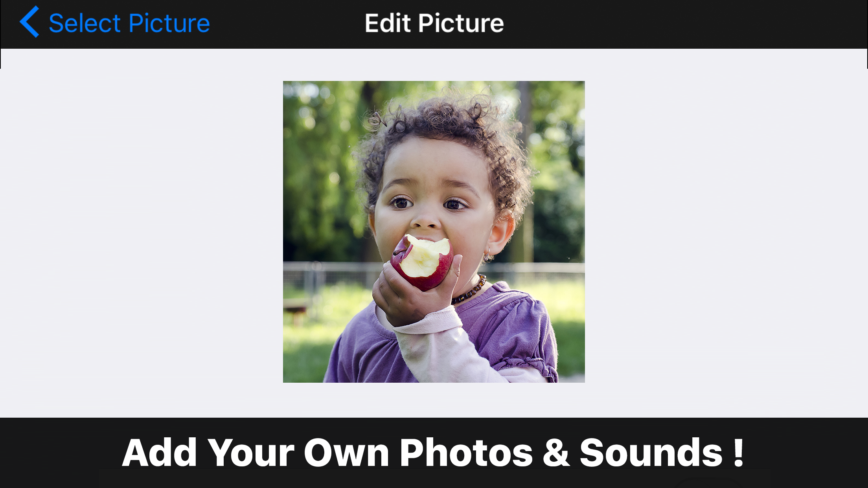Click the red apple in the photo
868x488 pixels.
pyautogui.click(x=423, y=262)
